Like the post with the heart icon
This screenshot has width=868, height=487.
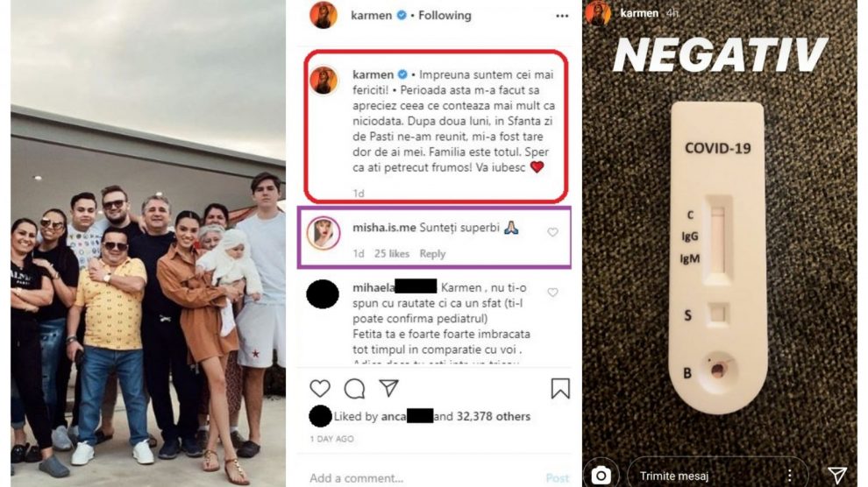(x=320, y=389)
